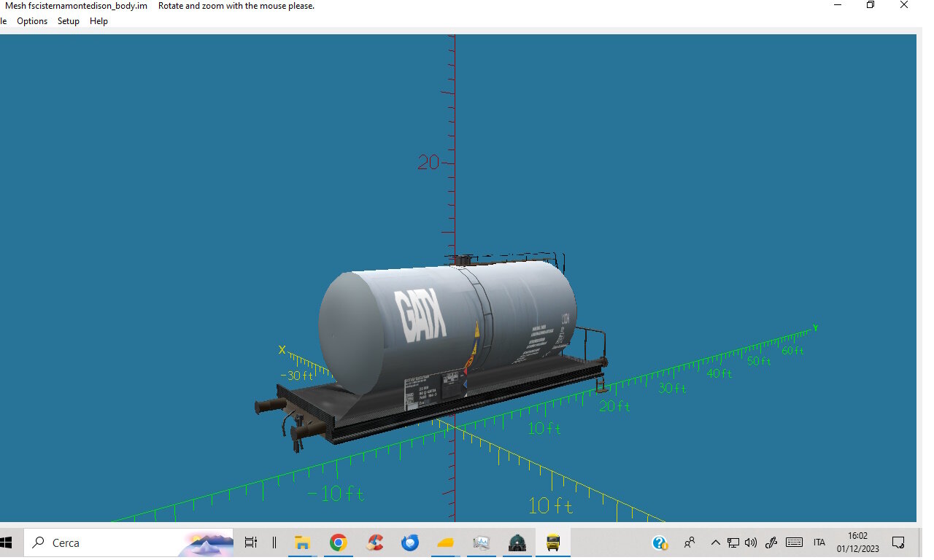Open CCleaner taskbar icon
The width and height of the screenshot is (934, 560).
[x=375, y=542]
